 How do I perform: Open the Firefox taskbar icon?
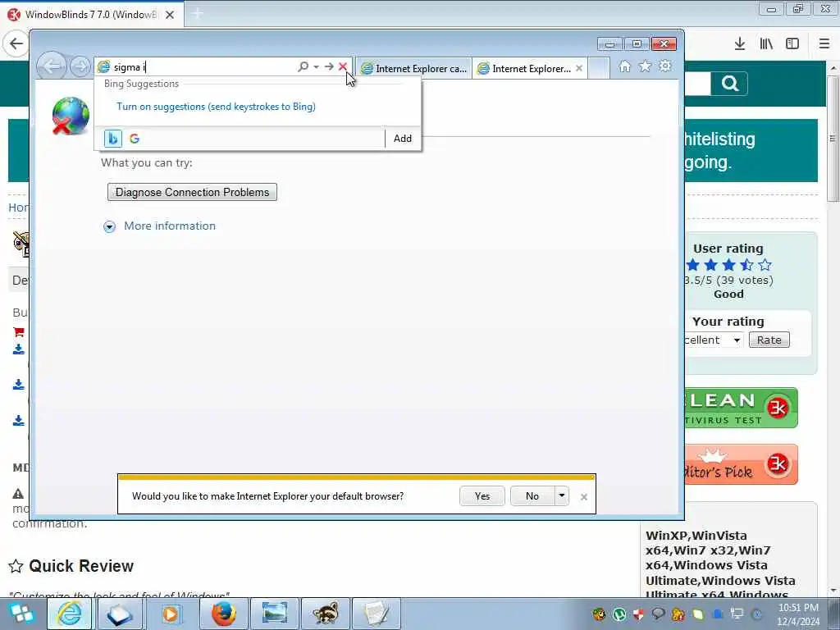point(223,614)
